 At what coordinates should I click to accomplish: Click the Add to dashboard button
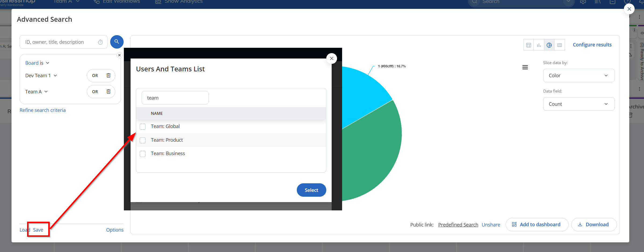pos(537,225)
